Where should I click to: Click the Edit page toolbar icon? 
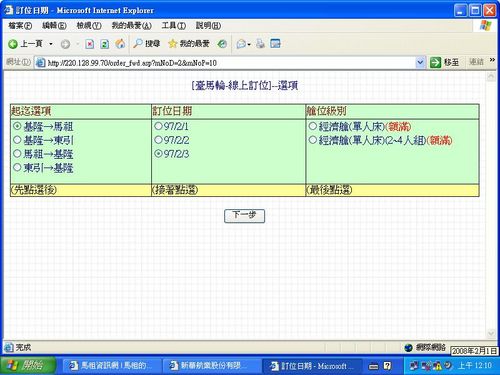pyautogui.click(x=275, y=44)
